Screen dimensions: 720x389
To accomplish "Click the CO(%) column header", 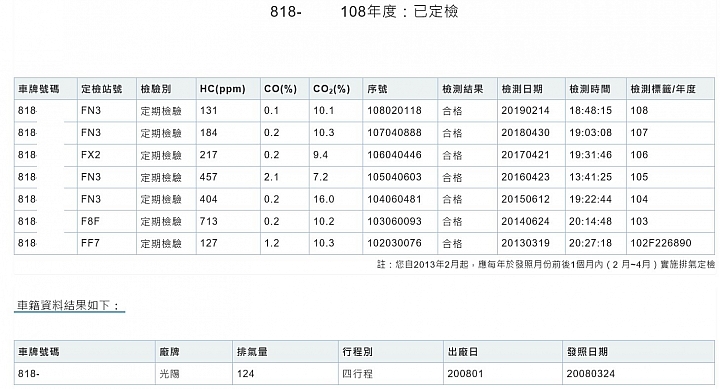I will point(281,89).
